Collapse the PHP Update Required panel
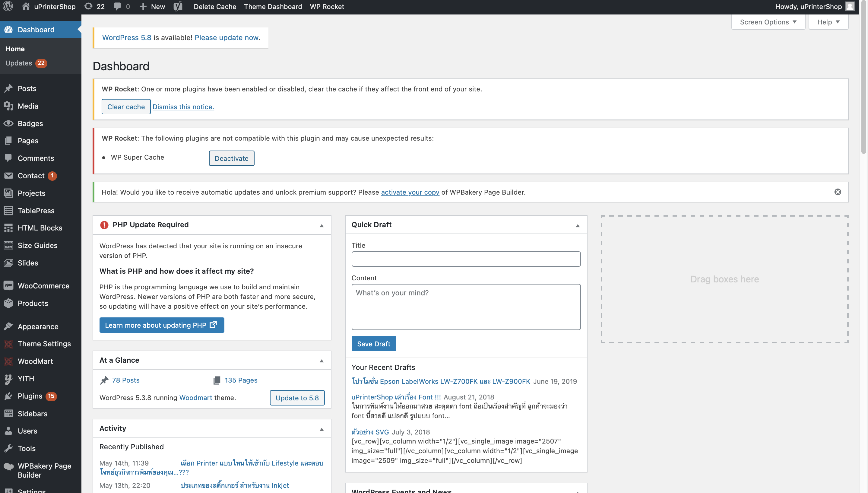The height and width of the screenshot is (493, 868). click(322, 225)
